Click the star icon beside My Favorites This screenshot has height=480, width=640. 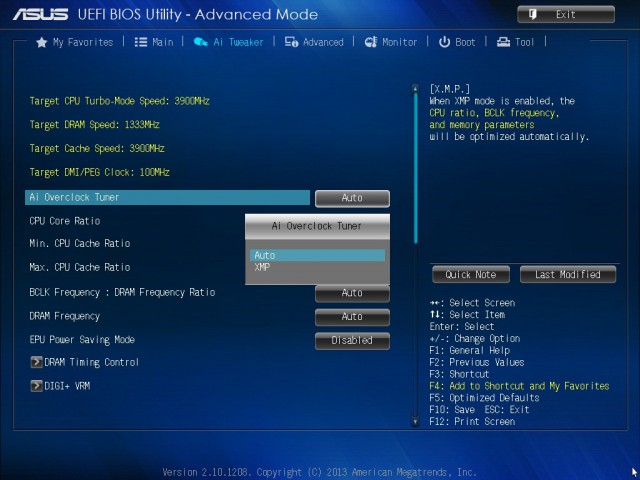(x=42, y=42)
